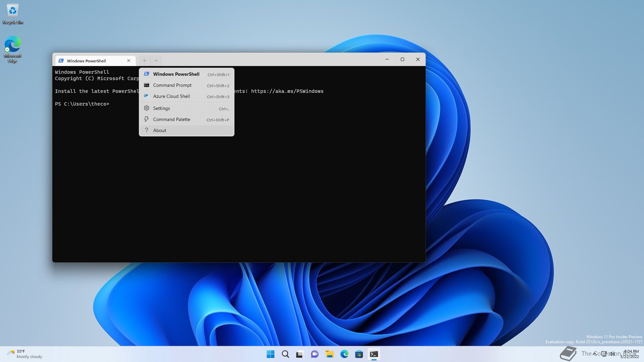
Task: Maximize the Terminal window
Action: tap(402, 59)
